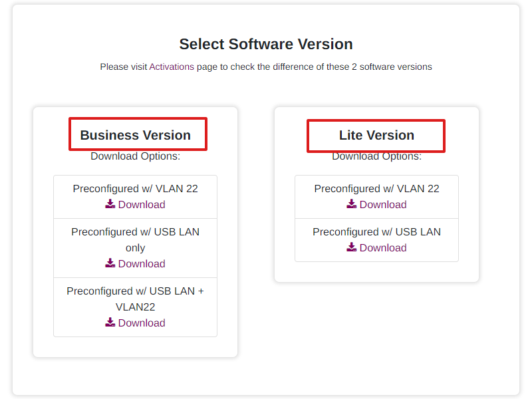Click the Select Software Version title

coord(266,44)
